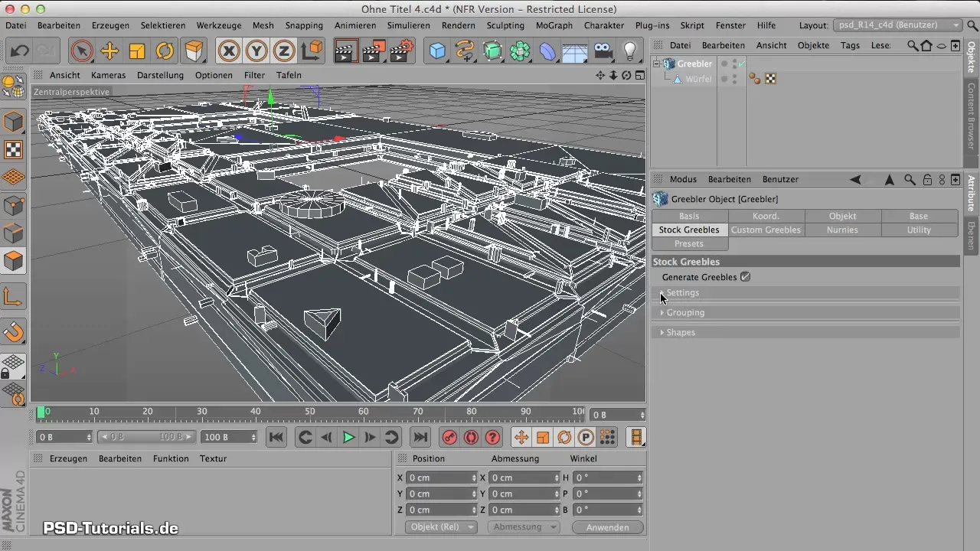Viewport: 980px width, 551px height.
Task: Toggle Greebler object enabled checkmark
Action: pyautogui.click(x=742, y=64)
